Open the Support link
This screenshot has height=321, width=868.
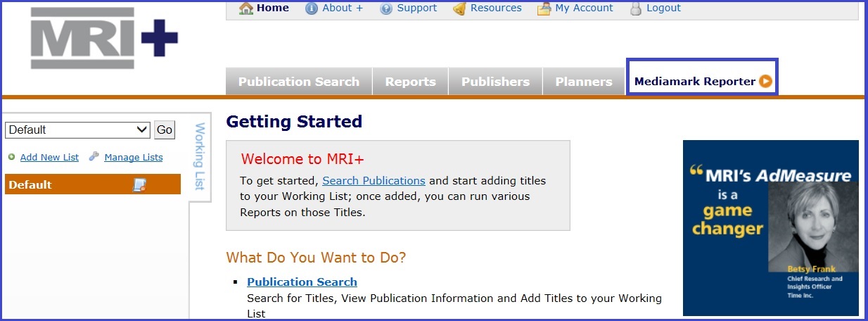coord(417,8)
